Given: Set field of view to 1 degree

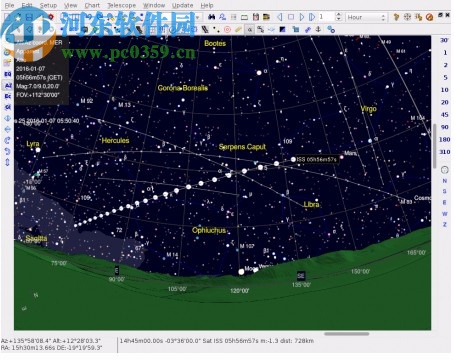Looking at the screenshot, I should [x=445, y=53].
